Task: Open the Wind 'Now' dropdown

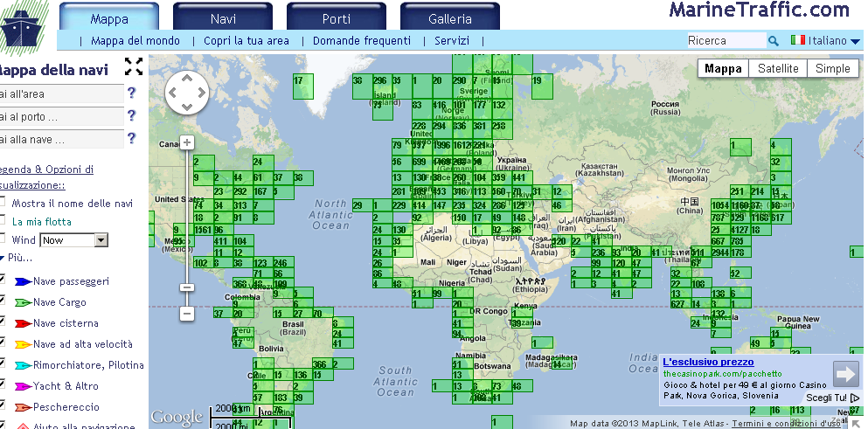Action: (73, 240)
